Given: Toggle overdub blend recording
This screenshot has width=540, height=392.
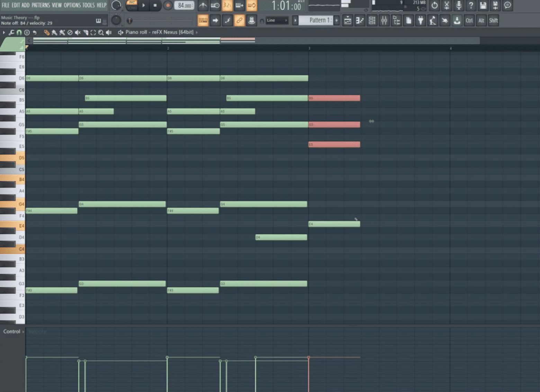Looking at the screenshot, I should (239, 5).
